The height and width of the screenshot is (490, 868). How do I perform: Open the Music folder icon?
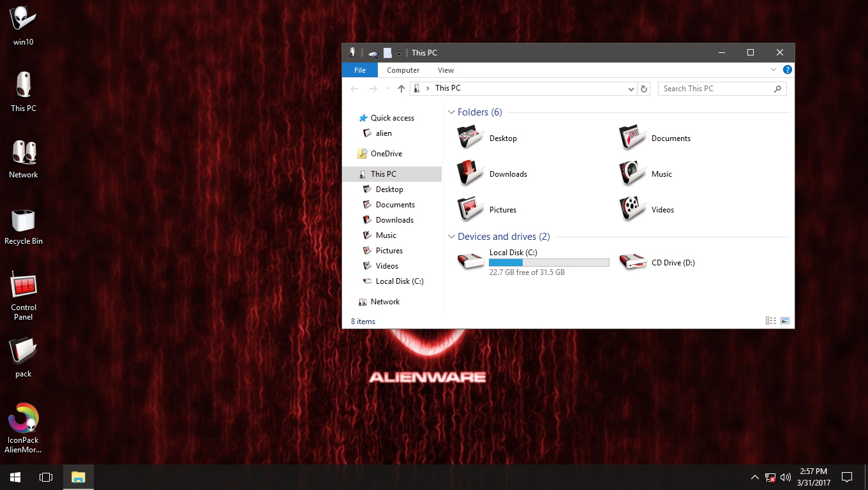pos(632,174)
